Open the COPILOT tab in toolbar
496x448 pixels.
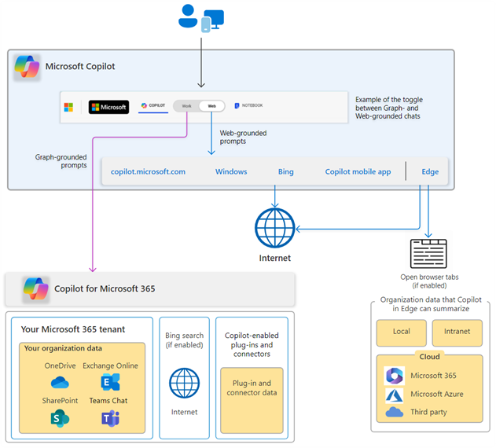[153, 105]
